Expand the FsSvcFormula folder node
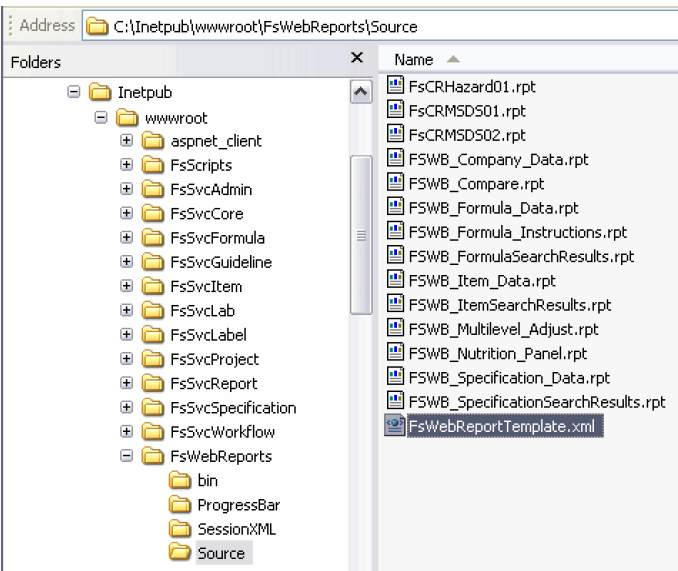Image resolution: width=678 pixels, height=571 pixels. point(126,237)
